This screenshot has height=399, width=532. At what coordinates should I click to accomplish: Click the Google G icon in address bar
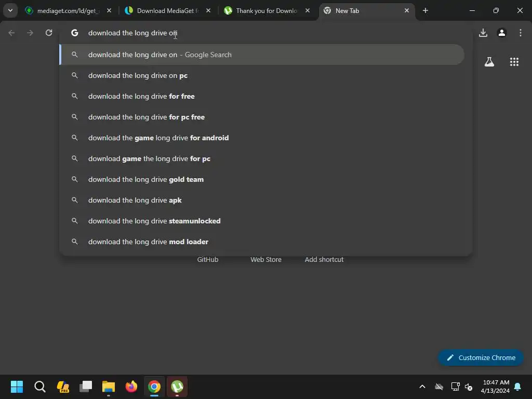click(x=75, y=33)
